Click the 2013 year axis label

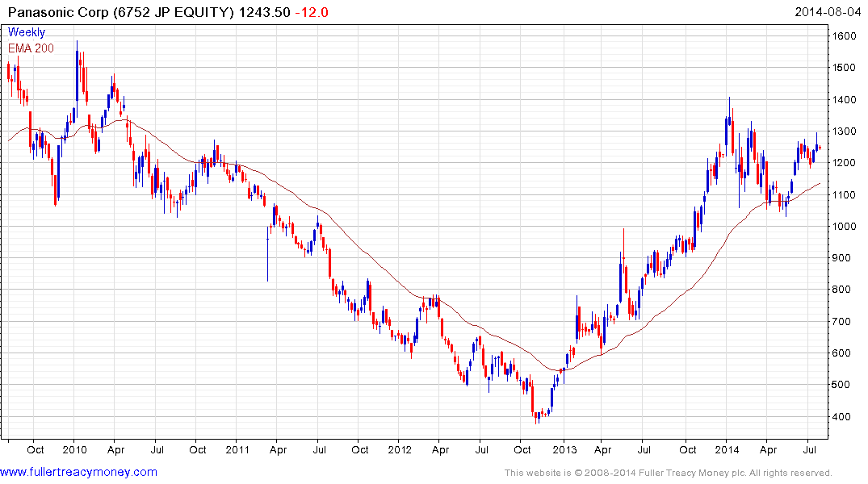pyautogui.click(x=564, y=449)
